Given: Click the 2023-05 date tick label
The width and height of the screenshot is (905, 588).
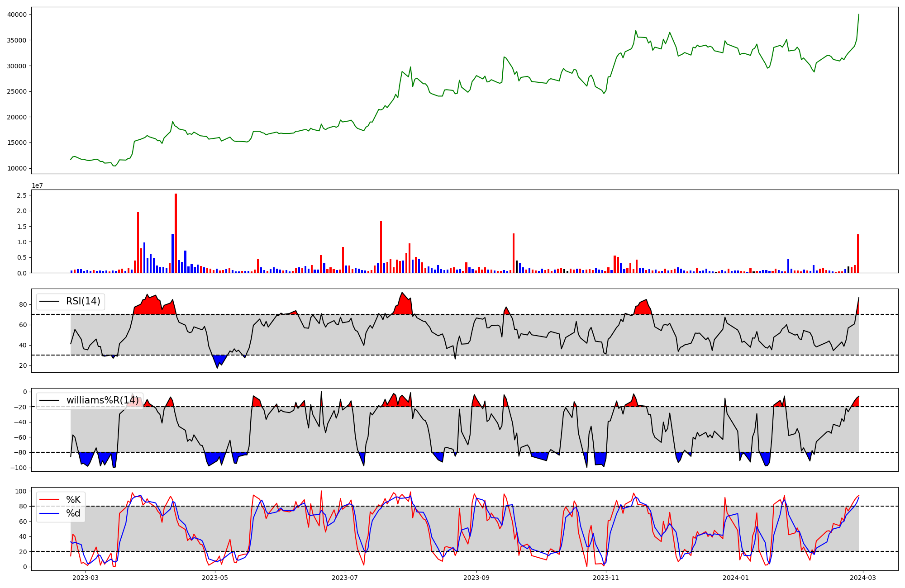Looking at the screenshot, I should tap(215, 578).
